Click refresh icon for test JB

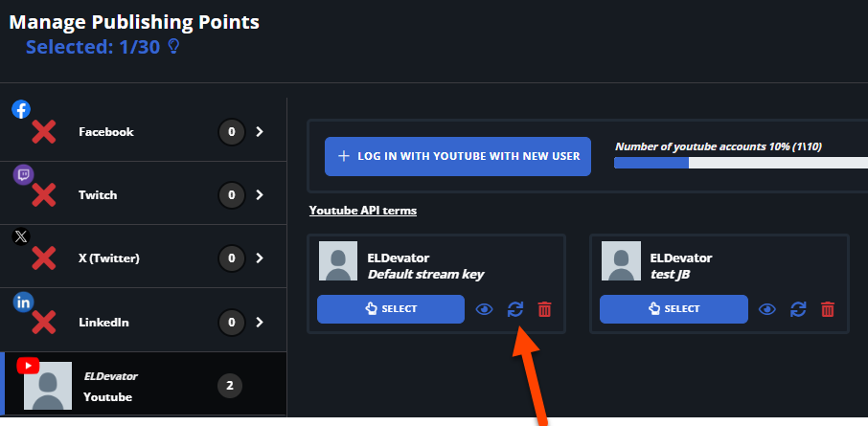tap(798, 309)
